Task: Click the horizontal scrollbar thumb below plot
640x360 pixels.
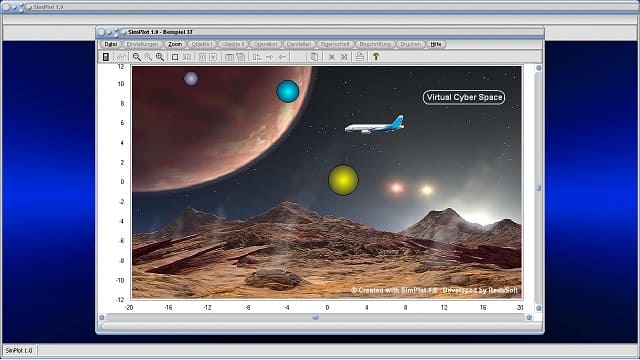Action: [316, 317]
